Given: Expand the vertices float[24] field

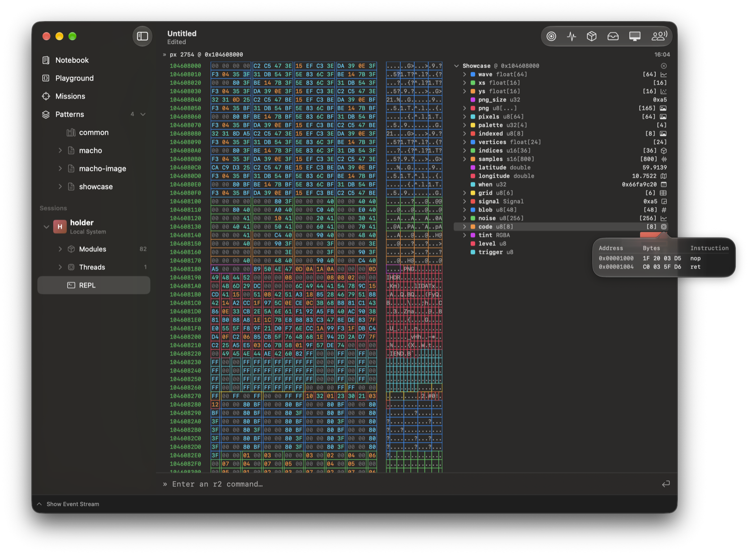Looking at the screenshot, I should point(464,142).
